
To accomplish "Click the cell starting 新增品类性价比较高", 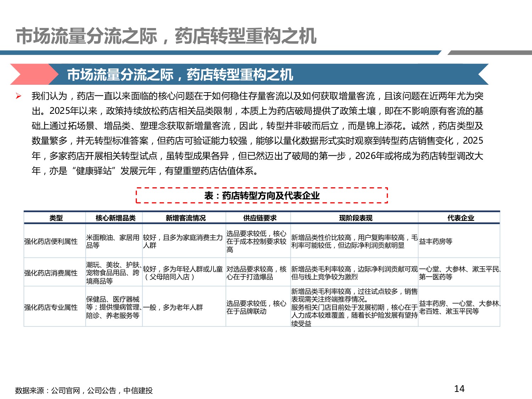I will [x=354, y=242].
